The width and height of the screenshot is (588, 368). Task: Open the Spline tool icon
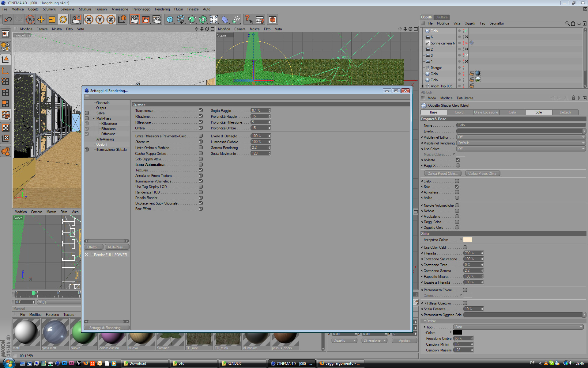coord(181,20)
